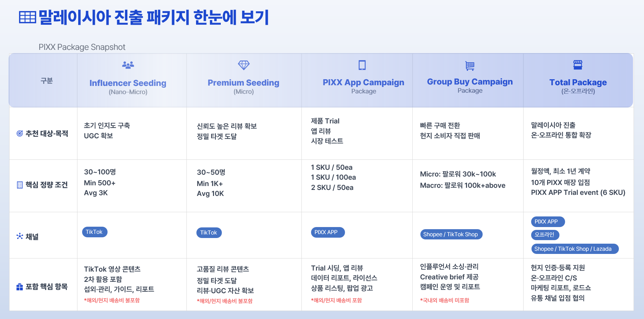Click the gift icon beside 포함 핵심 항목
This screenshot has height=319, width=644.
tap(20, 287)
